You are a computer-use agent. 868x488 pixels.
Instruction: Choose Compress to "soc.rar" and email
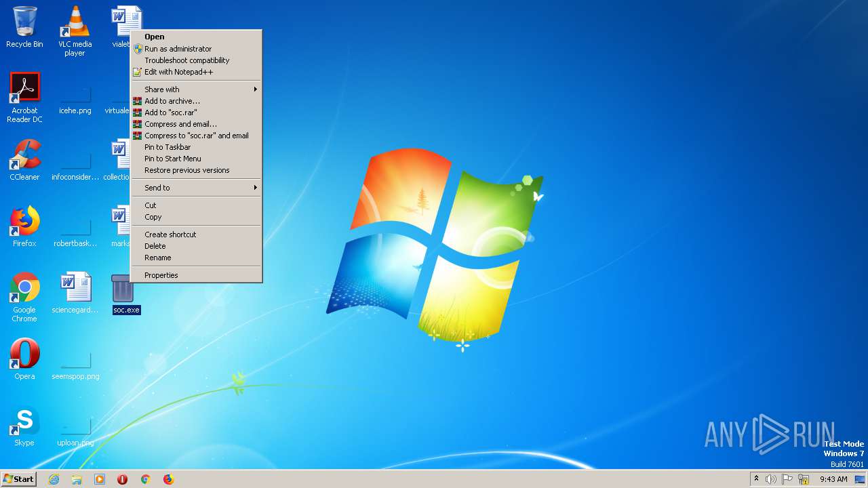coord(196,136)
